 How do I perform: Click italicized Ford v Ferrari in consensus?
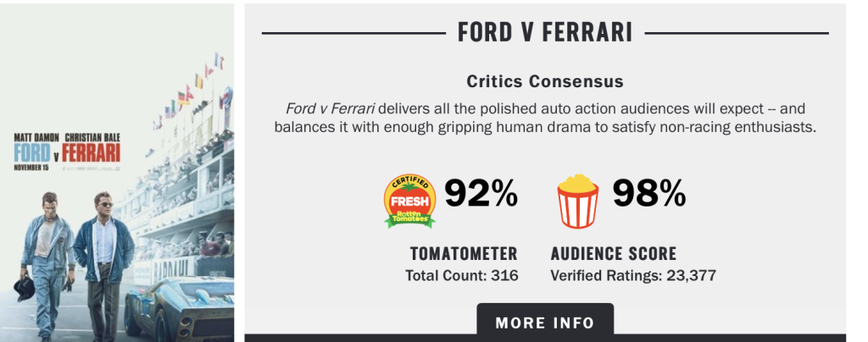tap(330, 108)
